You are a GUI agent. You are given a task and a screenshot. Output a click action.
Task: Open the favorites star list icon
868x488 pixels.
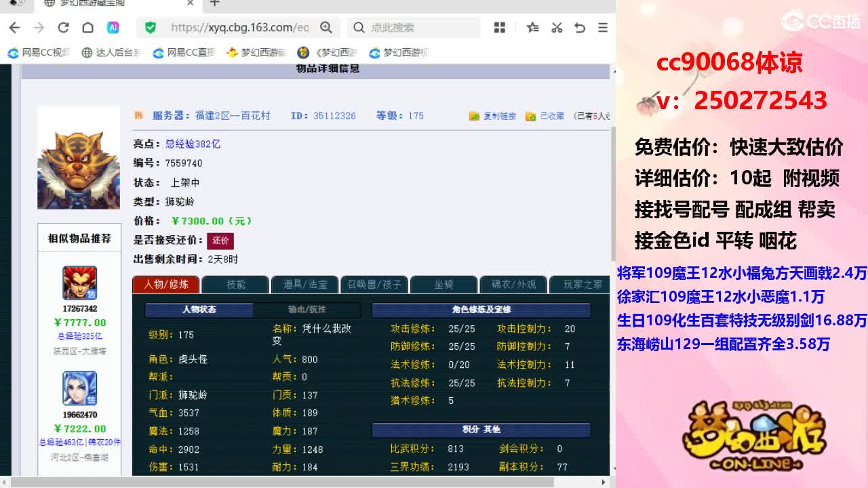click(533, 28)
